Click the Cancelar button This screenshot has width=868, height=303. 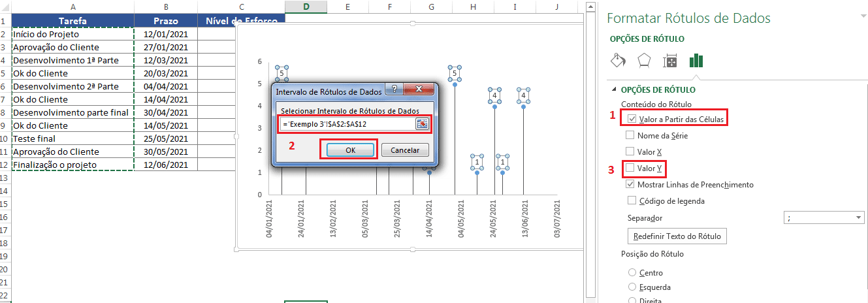405,150
